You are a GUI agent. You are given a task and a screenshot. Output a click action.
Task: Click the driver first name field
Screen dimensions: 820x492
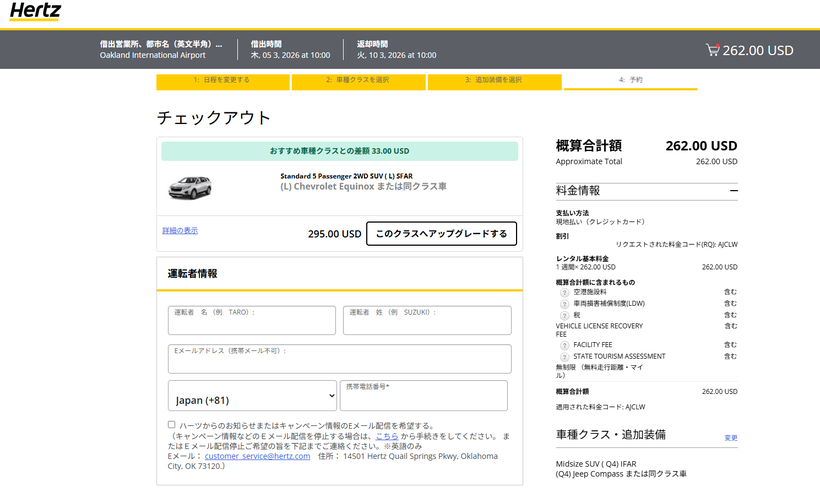[x=252, y=321]
